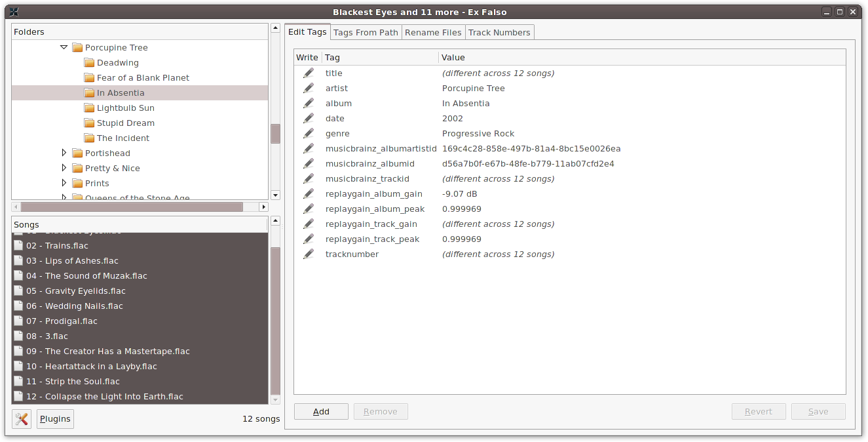Screen dimensions: 868x442
Task: Click pencil icon beside replaygain_album_gain
Action: 309,193
